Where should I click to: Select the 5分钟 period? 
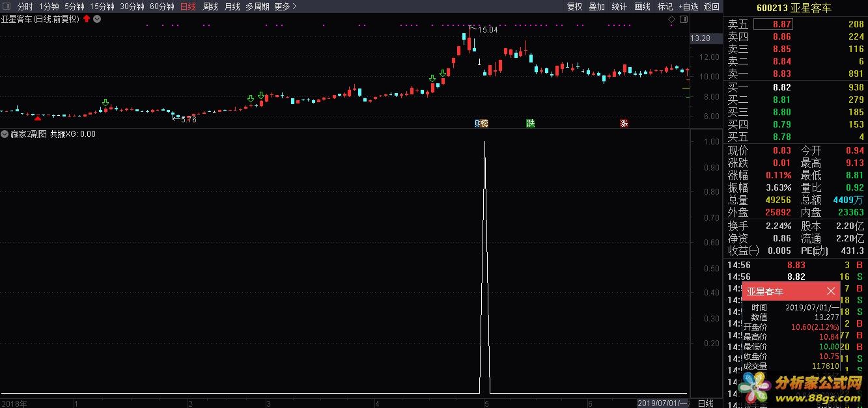pyautogui.click(x=74, y=7)
